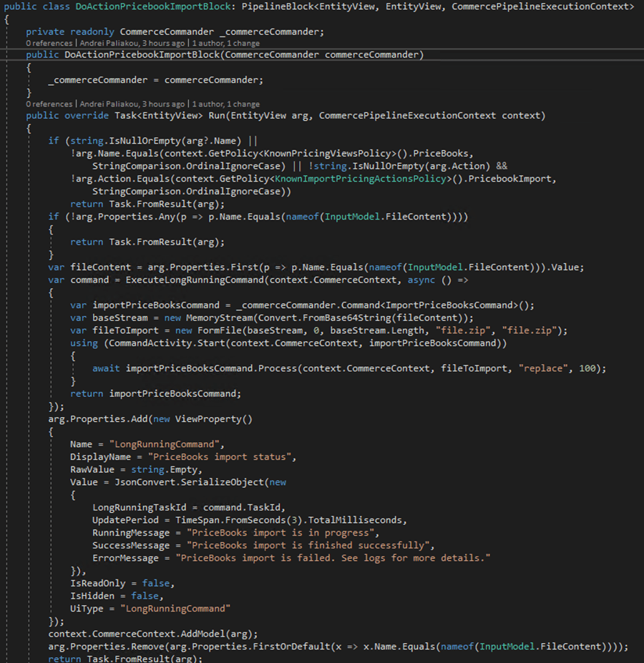644x663 pixels.
Task: Click LongRunningTaskId property name
Action: pyautogui.click(x=140, y=507)
